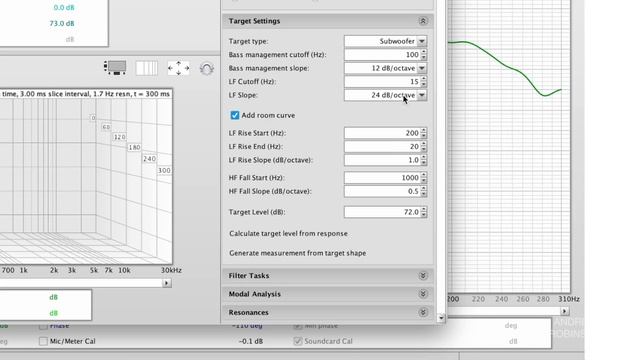Click Calculate target level from response
The image size is (640, 360).
pos(289,233)
